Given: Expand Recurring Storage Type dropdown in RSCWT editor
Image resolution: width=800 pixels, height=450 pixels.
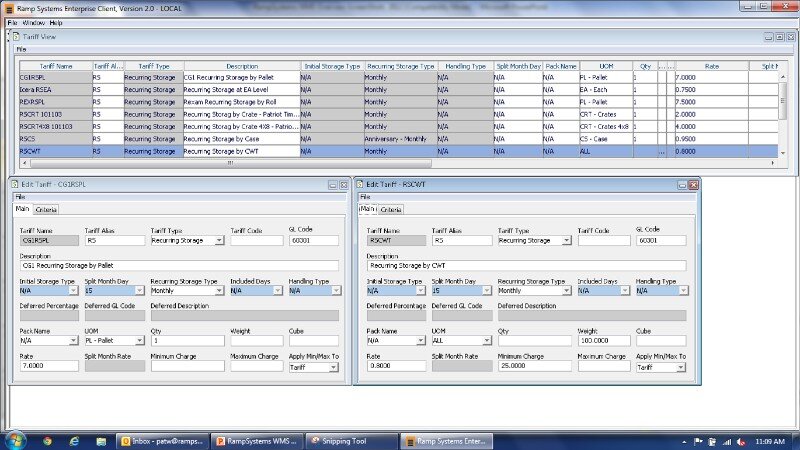Looking at the screenshot, I should click(x=566, y=291).
